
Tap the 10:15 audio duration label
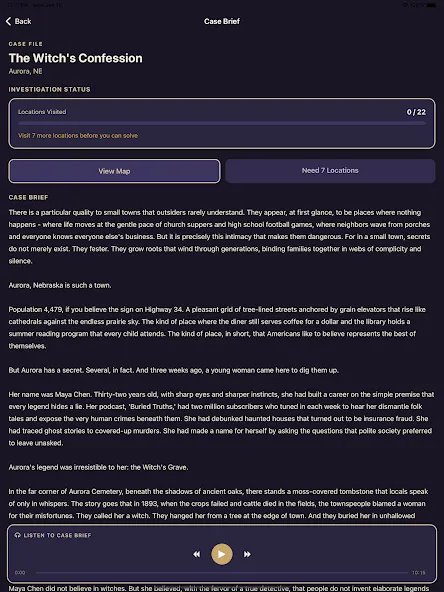419,573
